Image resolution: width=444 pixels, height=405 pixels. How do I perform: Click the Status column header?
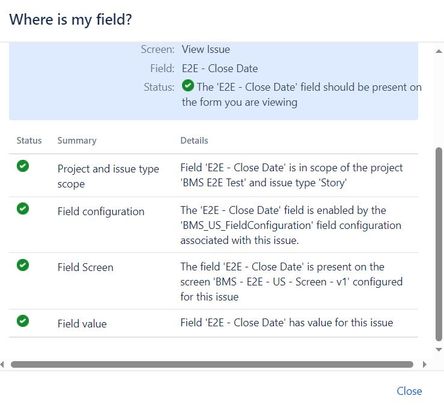coord(29,140)
